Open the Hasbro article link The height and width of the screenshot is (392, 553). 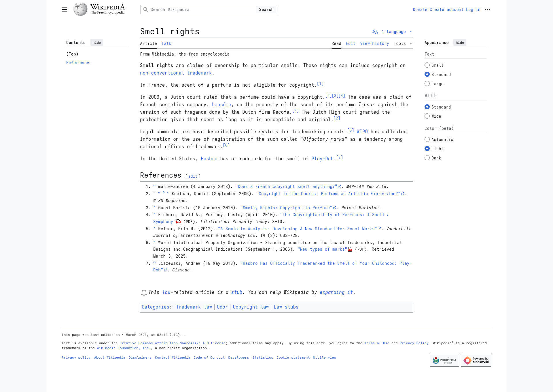pos(209,159)
